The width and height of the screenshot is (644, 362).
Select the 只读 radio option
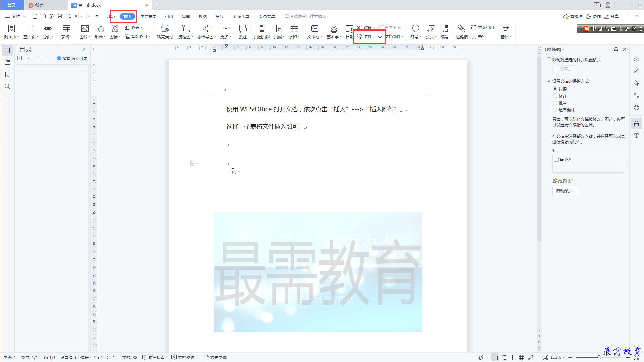[555, 89]
